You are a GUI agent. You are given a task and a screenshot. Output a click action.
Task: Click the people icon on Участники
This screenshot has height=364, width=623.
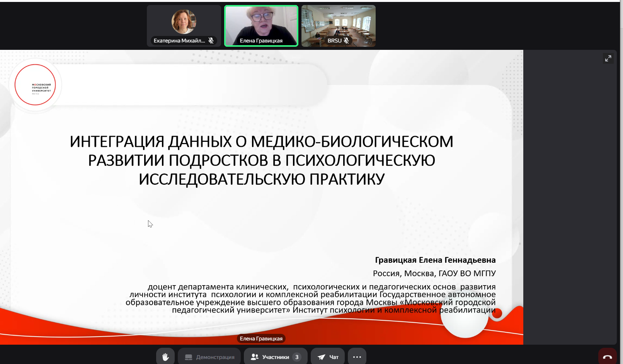[x=254, y=357]
